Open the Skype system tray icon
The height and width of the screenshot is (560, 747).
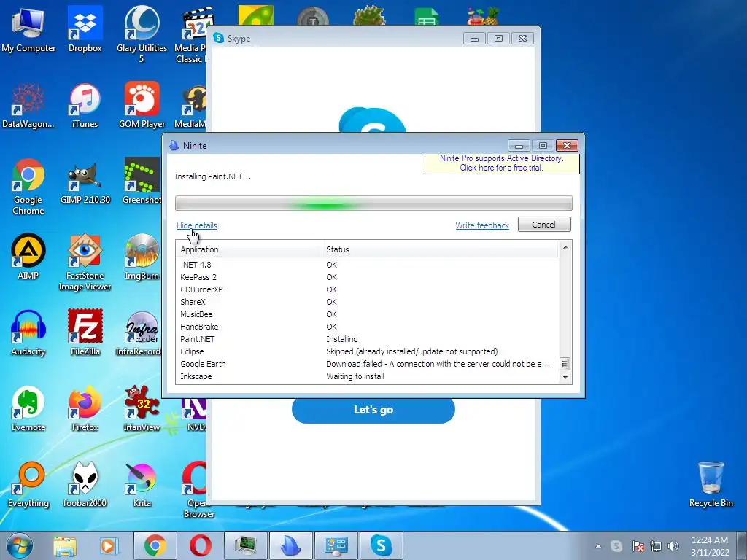pyautogui.click(x=616, y=546)
